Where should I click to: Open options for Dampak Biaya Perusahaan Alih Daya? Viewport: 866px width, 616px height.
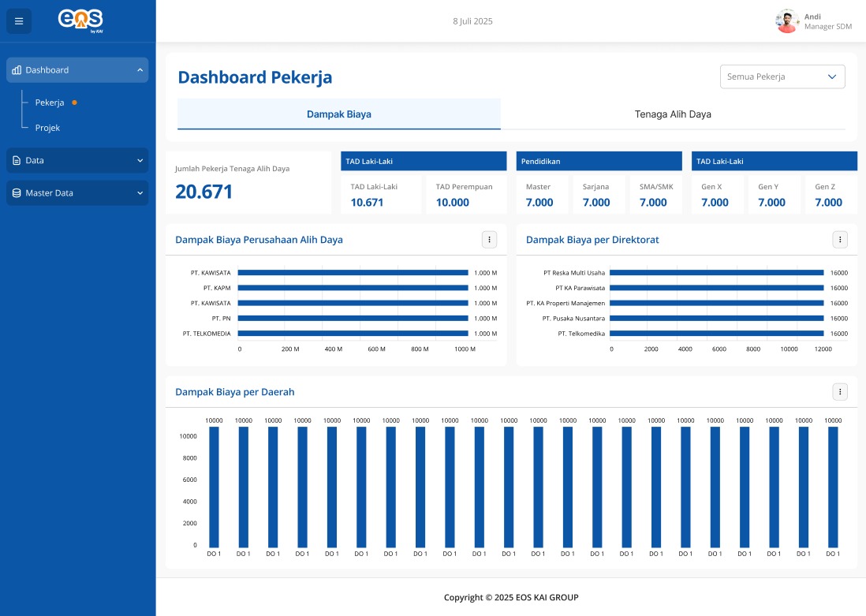[x=489, y=240]
